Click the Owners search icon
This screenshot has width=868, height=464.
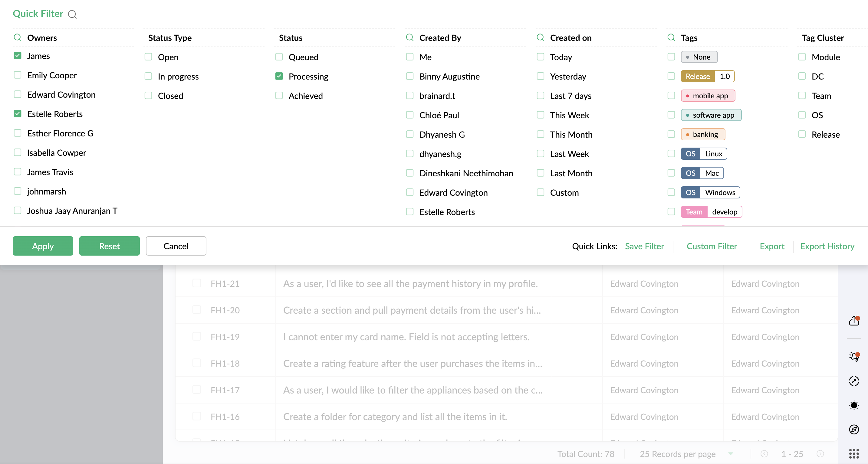pos(18,38)
